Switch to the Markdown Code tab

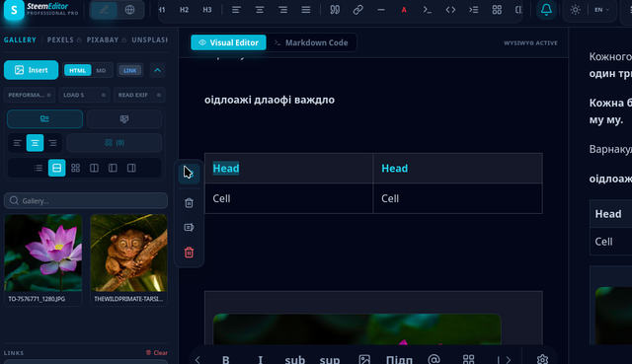(312, 42)
